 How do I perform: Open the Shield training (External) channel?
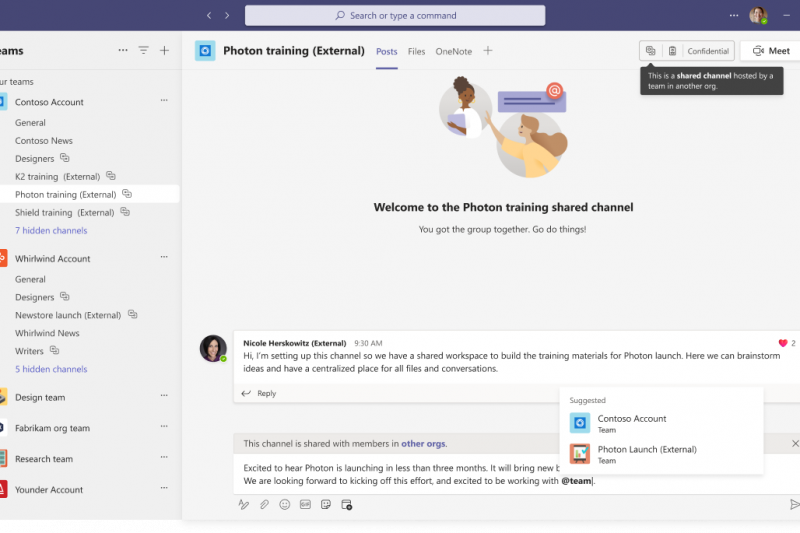coord(64,212)
